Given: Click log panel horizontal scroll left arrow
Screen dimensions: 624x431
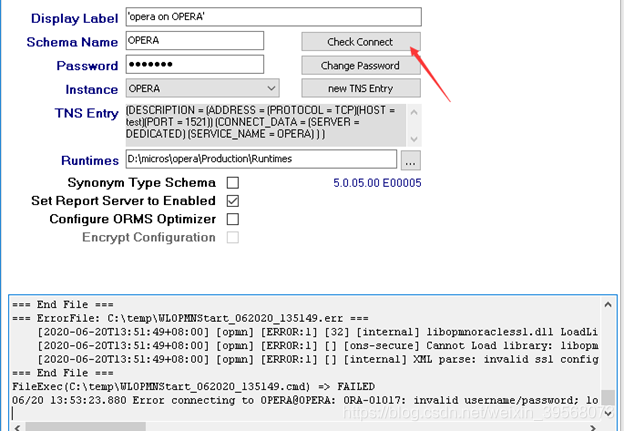Looking at the screenshot, I should click(x=17, y=427).
